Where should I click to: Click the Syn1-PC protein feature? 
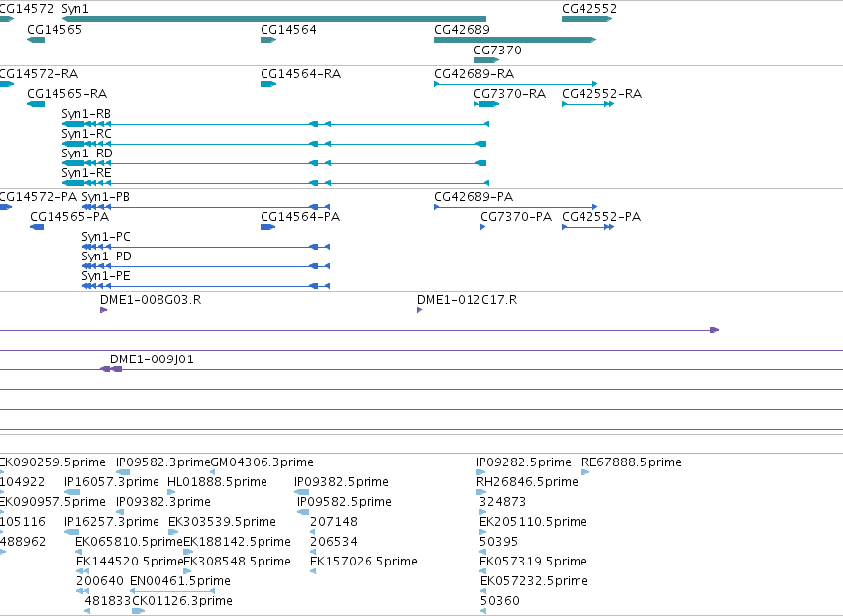(x=206, y=247)
